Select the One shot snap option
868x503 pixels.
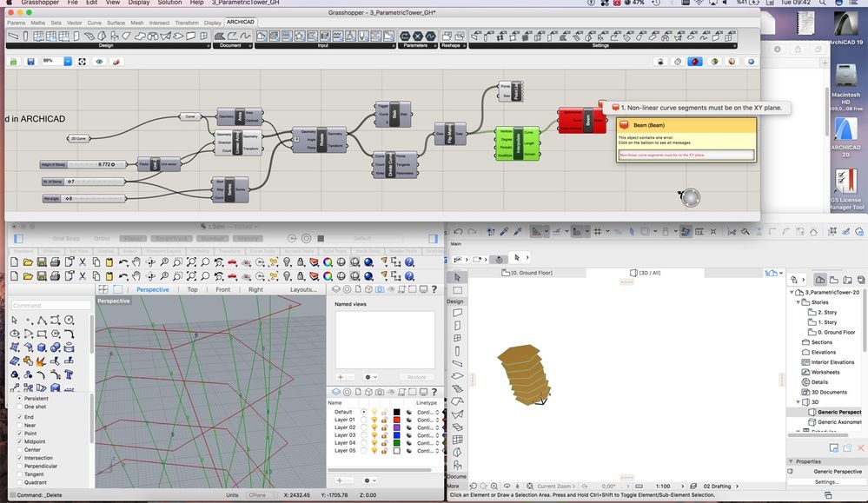(x=20, y=407)
